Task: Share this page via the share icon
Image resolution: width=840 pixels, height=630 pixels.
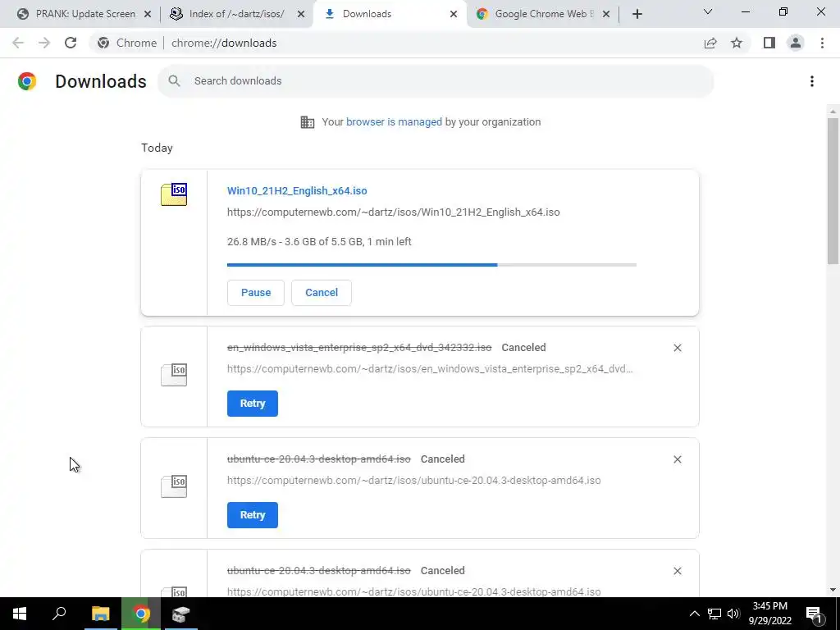Action: [710, 43]
